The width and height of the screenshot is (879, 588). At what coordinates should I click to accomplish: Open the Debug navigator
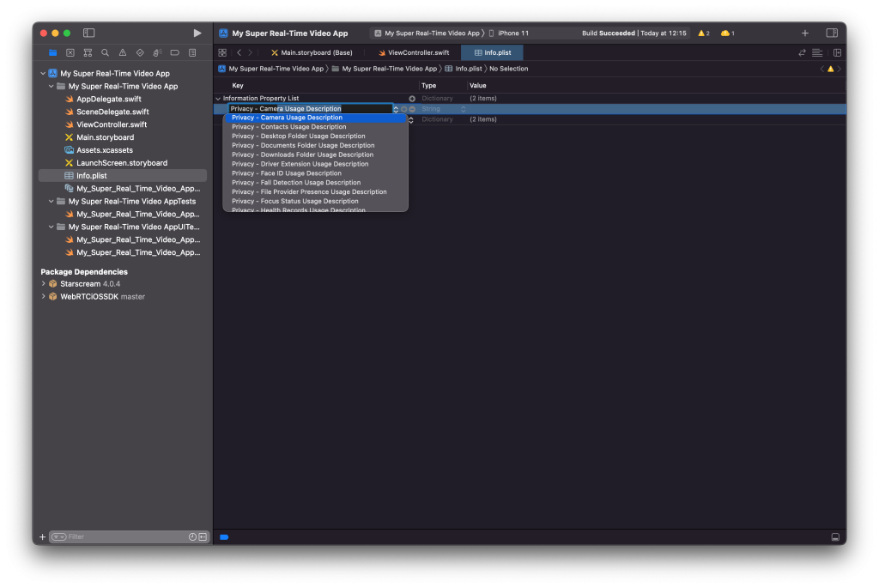(158, 52)
